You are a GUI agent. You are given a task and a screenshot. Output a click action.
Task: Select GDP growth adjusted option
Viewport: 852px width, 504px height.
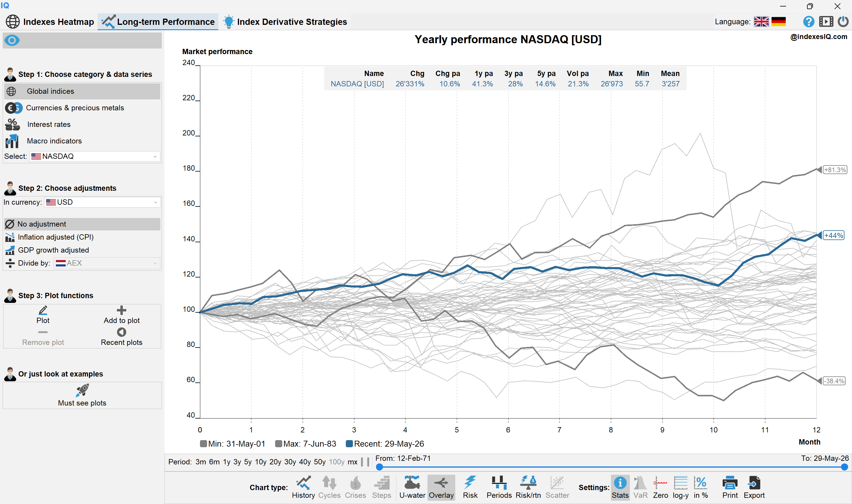click(82, 250)
